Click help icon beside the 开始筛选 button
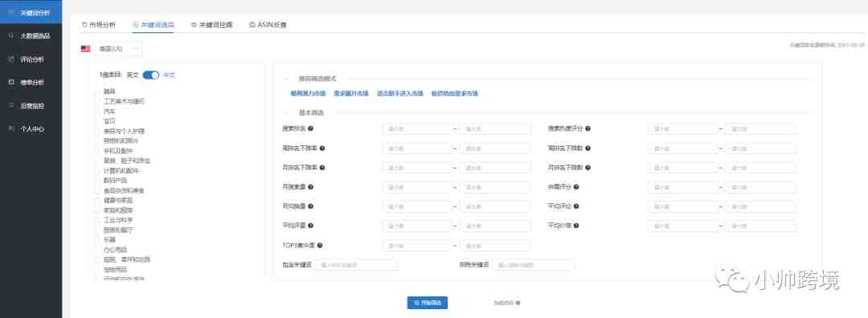Image resolution: width=868 pixels, height=318 pixels. point(518,303)
